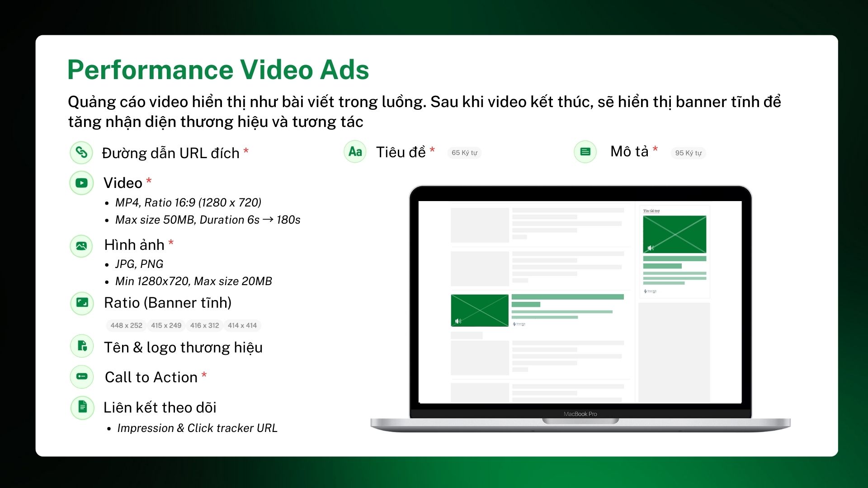This screenshot has width=868, height=488.
Task: Click the 65 Ký tự character limit badge
Action: 464,153
